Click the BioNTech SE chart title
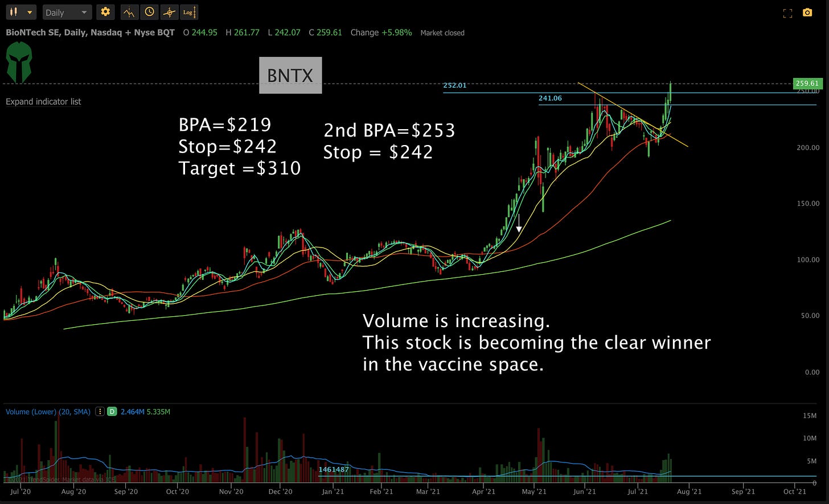The image size is (829, 504). (x=90, y=32)
